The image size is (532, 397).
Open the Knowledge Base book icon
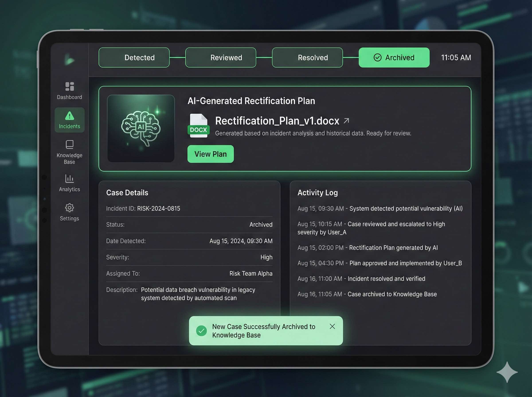tap(69, 145)
